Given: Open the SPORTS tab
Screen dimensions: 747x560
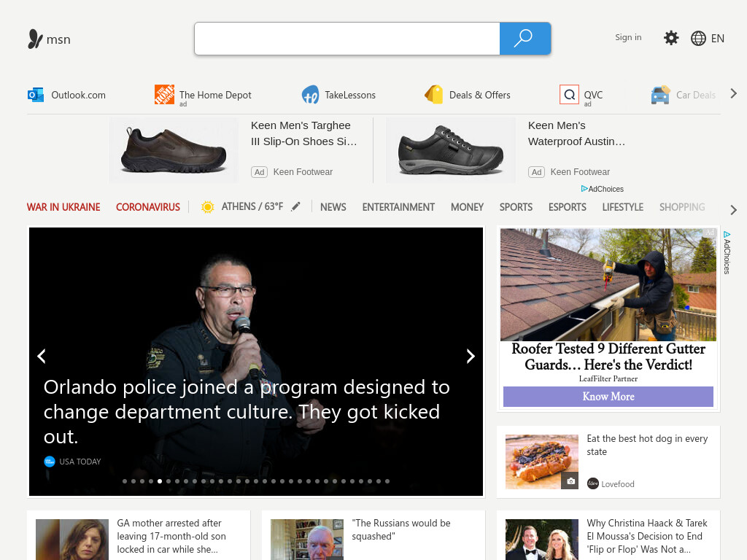Looking at the screenshot, I should coord(516,207).
